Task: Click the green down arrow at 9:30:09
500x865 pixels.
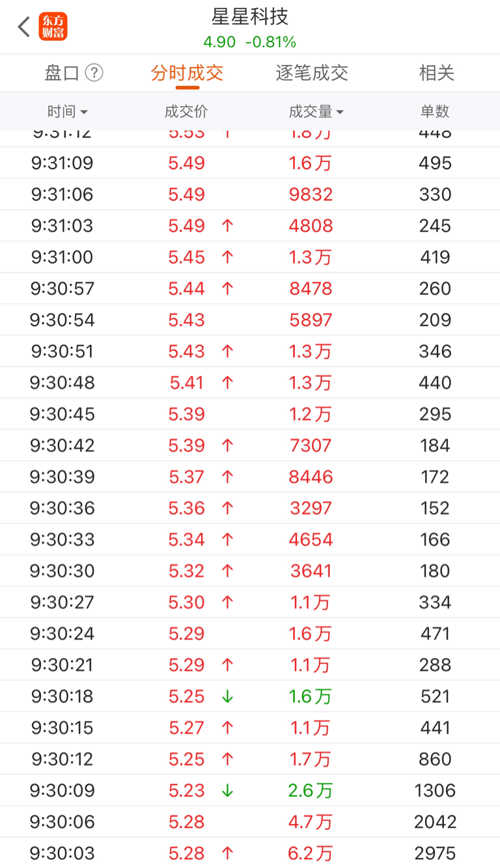Action: tap(227, 791)
